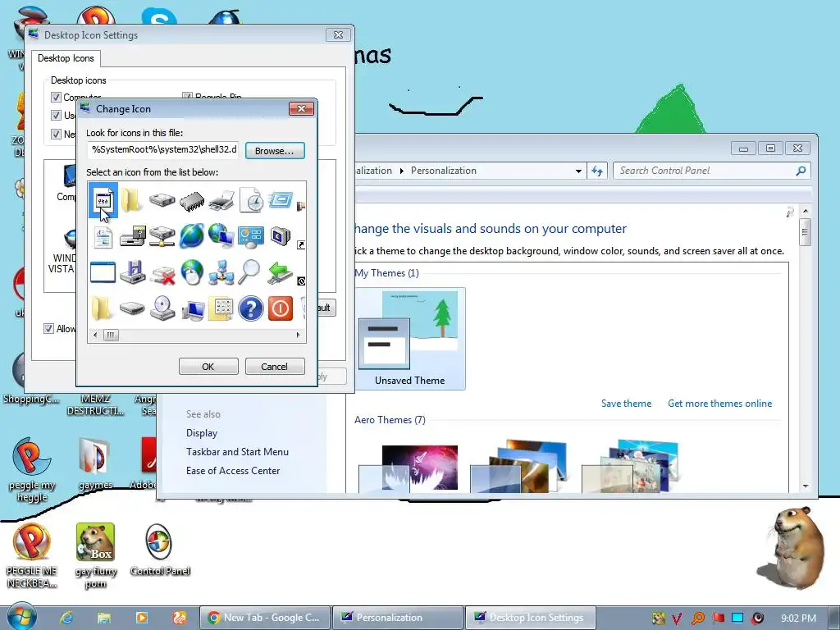This screenshot has height=630, width=840.
Task: Select the 'gaymes' desktop folder icon
Action: pyautogui.click(x=95, y=463)
